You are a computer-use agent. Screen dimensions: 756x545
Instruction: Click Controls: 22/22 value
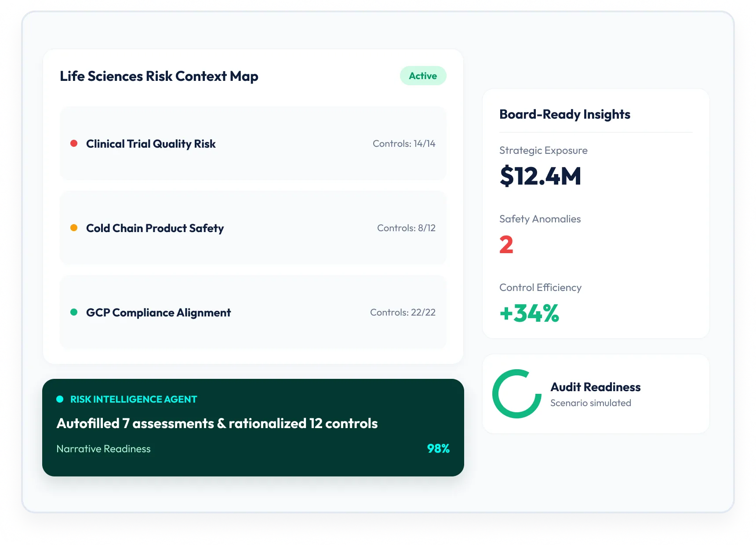tap(403, 312)
